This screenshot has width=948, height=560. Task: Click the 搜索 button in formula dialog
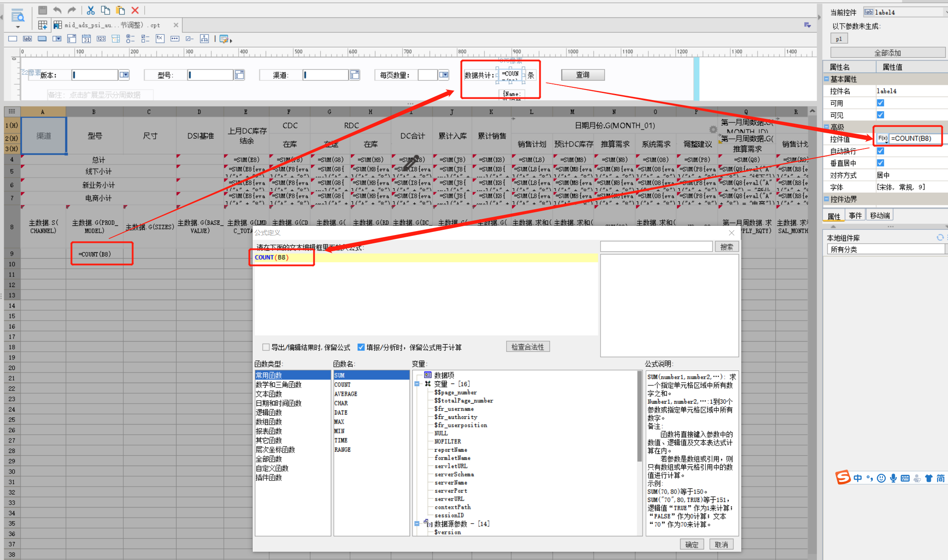pyautogui.click(x=726, y=247)
